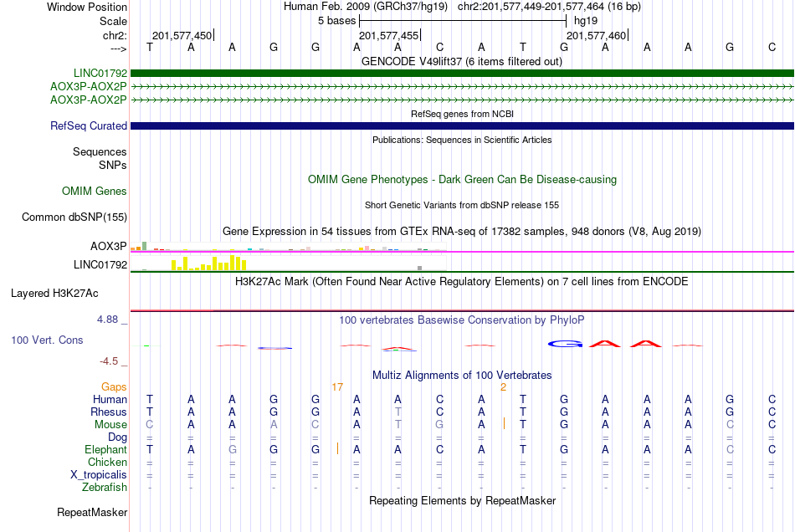Click the LINC01792 gene track label
The image size is (795, 532).
(x=100, y=73)
